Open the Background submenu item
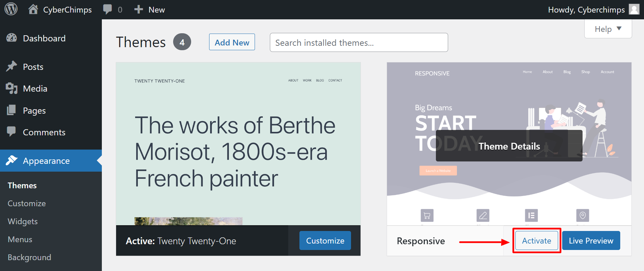The width and height of the screenshot is (644, 271). [x=30, y=257]
